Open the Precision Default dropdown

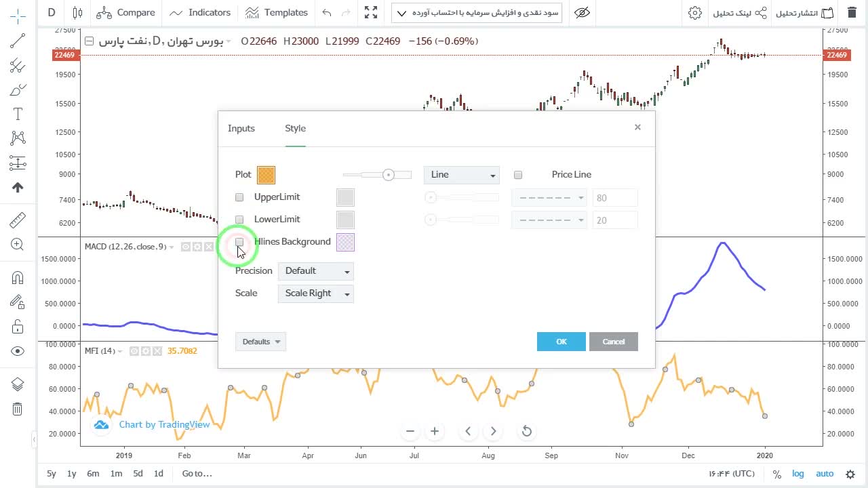[x=316, y=271]
